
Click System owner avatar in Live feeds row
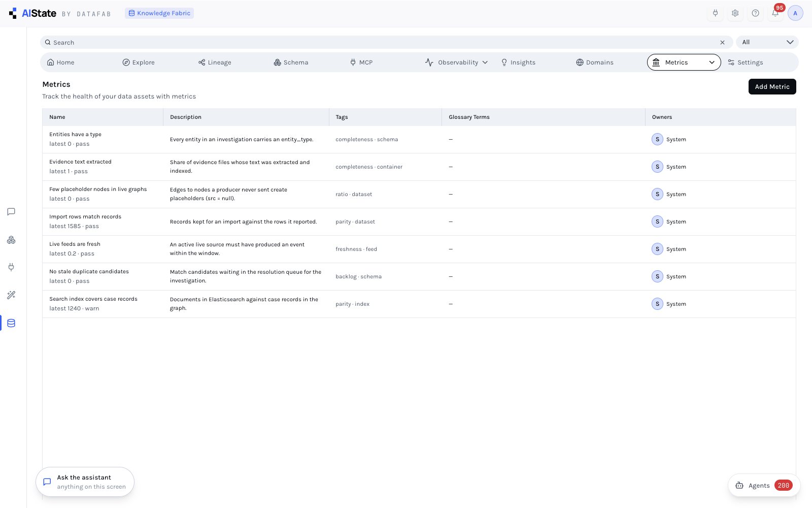click(x=657, y=249)
